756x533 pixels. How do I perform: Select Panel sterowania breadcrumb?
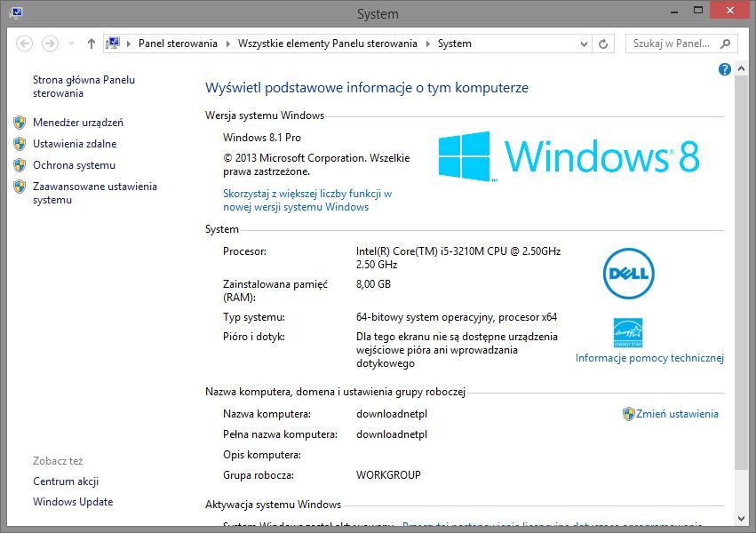point(178,44)
